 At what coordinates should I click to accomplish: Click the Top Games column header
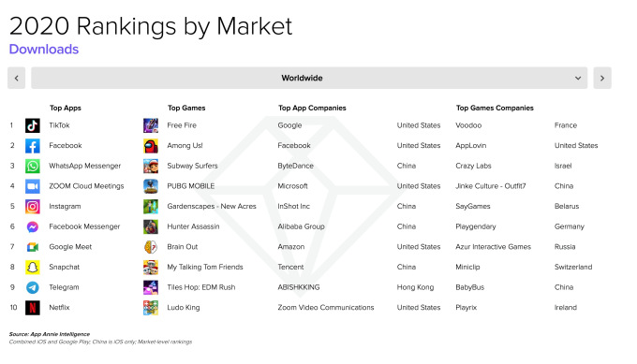pos(186,108)
